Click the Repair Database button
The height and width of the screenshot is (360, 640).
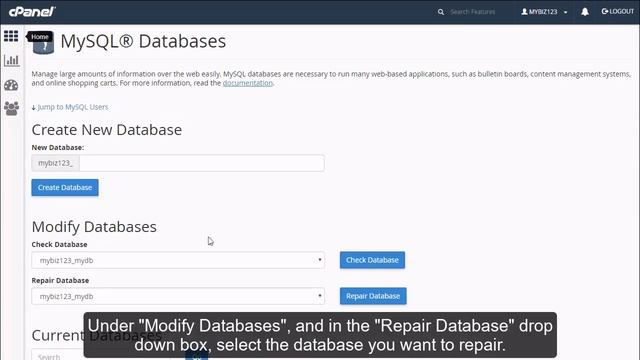pos(373,296)
